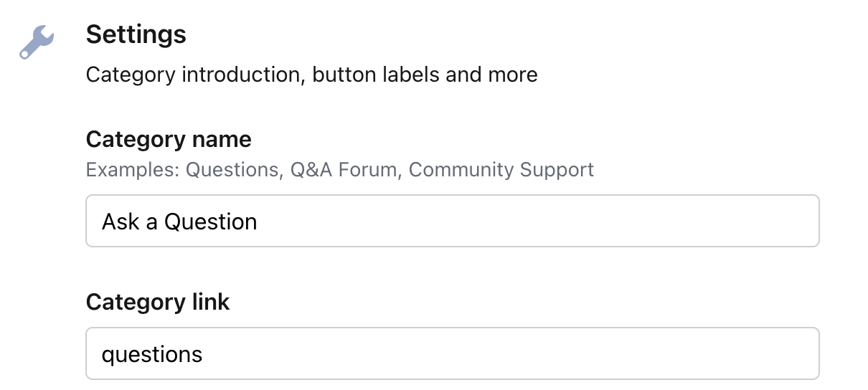Click 'Community Support' in the examples hint
The height and width of the screenshot is (390, 868).
501,170
